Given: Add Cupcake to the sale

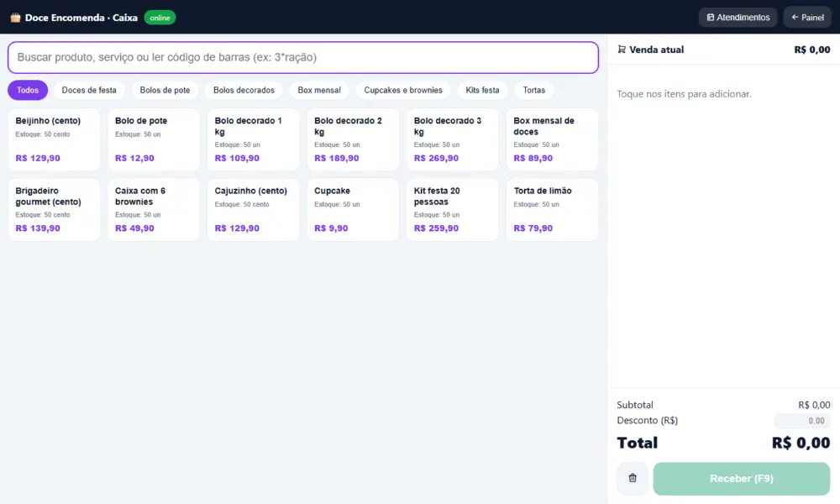Looking at the screenshot, I should (353, 209).
